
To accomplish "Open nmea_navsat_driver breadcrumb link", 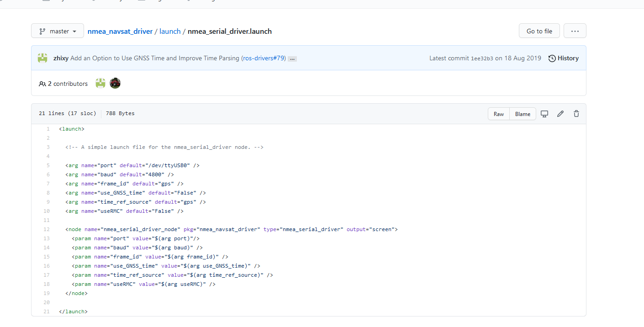I will 120,31.
